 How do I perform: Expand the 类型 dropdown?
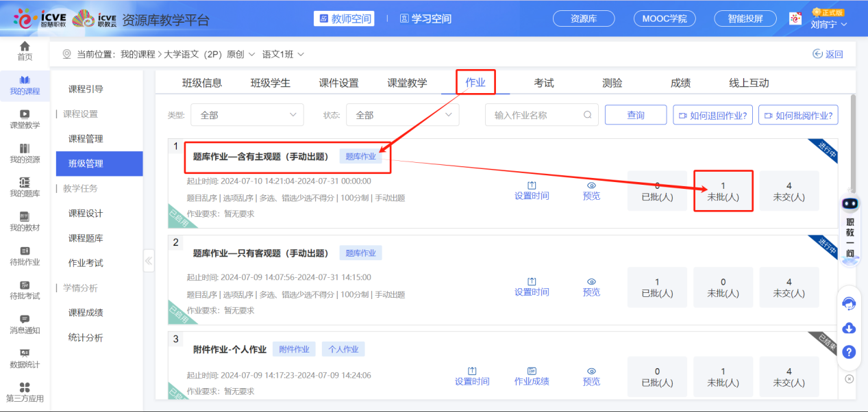(x=247, y=115)
